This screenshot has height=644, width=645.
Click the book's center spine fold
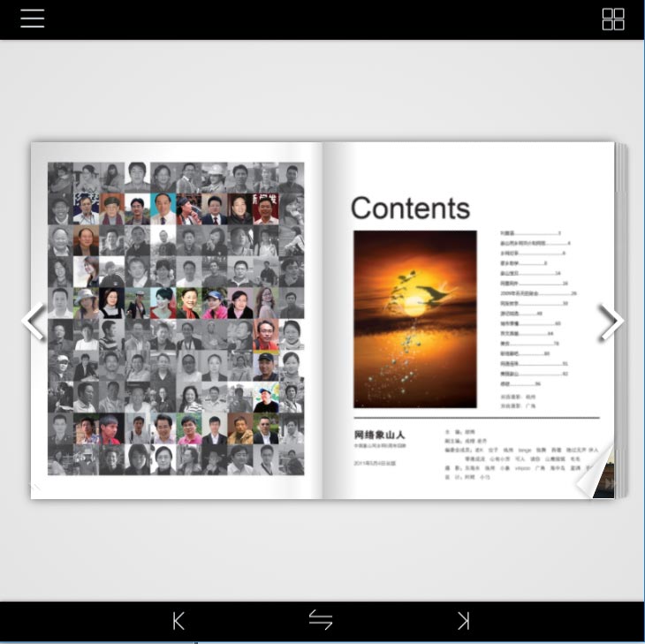pos(323,319)
